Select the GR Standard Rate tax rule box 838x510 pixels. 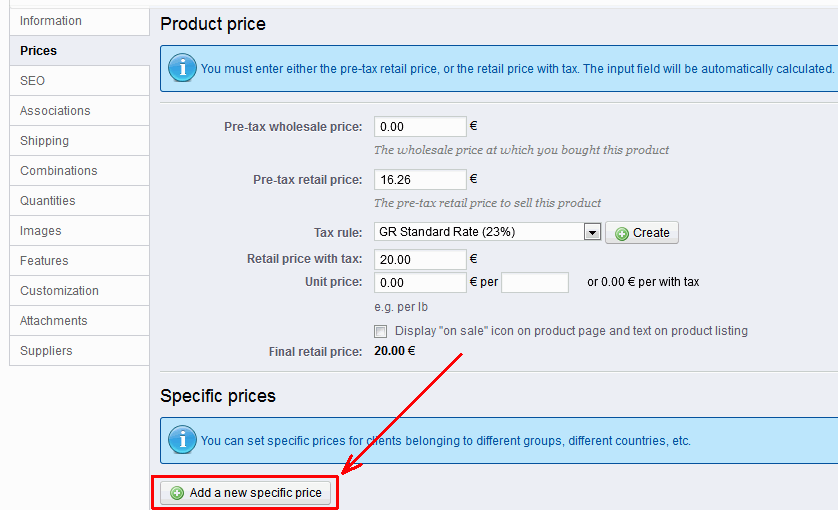(x=478, y=232)
